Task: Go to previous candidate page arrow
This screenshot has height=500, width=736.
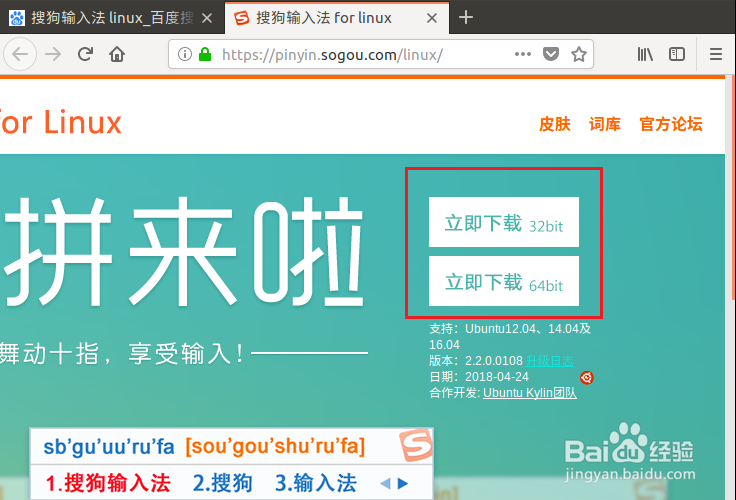Action: click(x=385, y=483)
